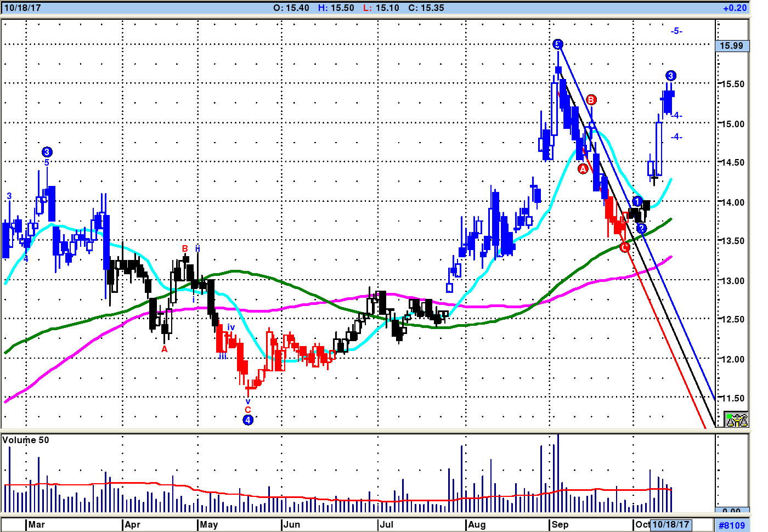Click the +0.20 change value in header
Screen dimensions: 768x532
pos(735,8)
